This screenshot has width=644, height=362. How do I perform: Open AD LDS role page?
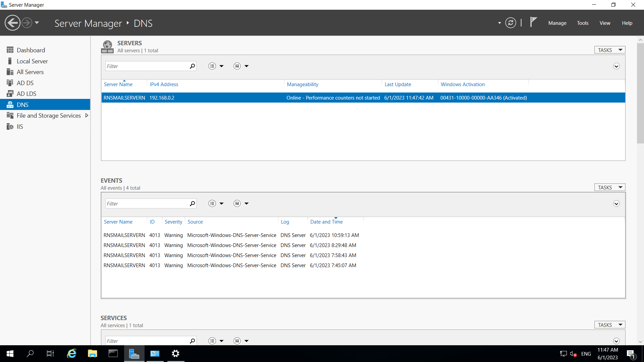[x=45, y=94]
